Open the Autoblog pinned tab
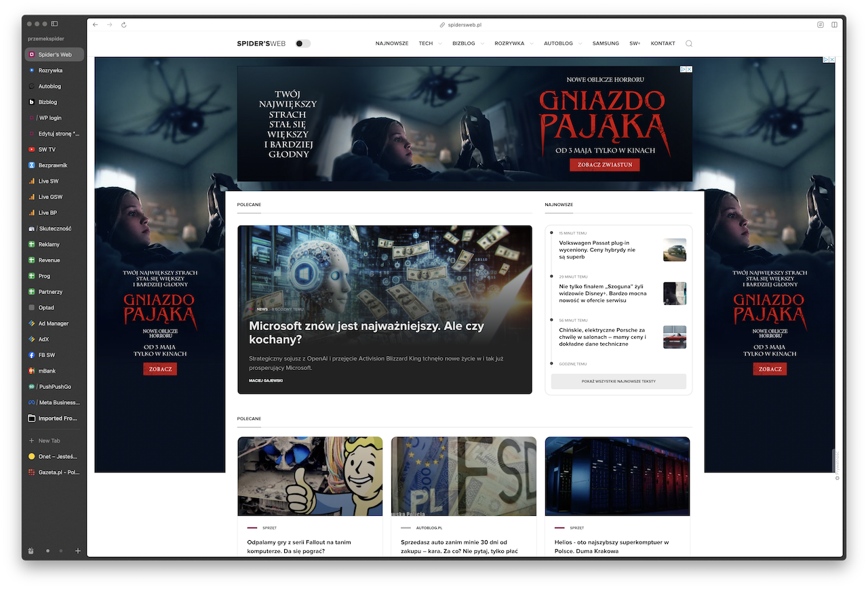Viewport: 868px width, 589px height. [54, 86]
